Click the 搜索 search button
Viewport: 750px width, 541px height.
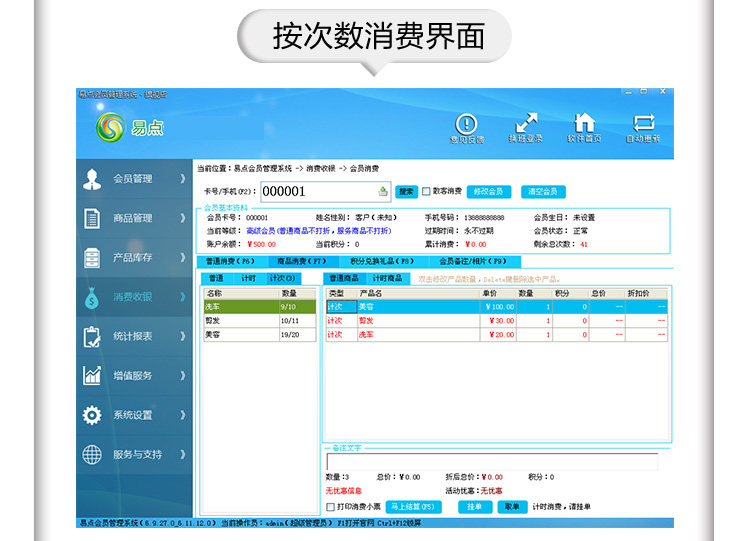[x=406, y=192]
